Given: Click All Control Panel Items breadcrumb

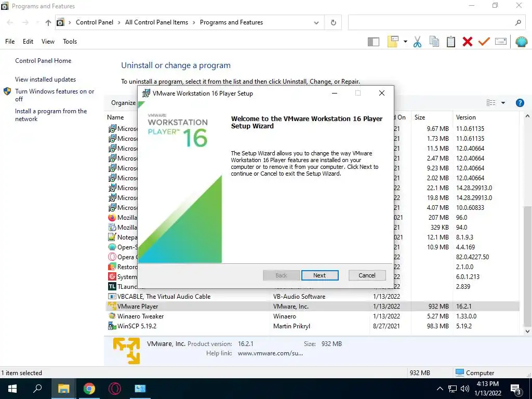Looking at the screenshot, I should click(x=156, y=22).
